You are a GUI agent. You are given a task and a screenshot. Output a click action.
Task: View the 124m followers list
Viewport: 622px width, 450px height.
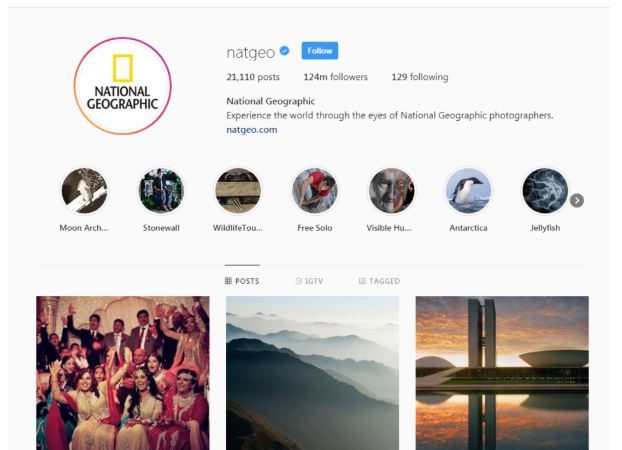coord(336,77)
